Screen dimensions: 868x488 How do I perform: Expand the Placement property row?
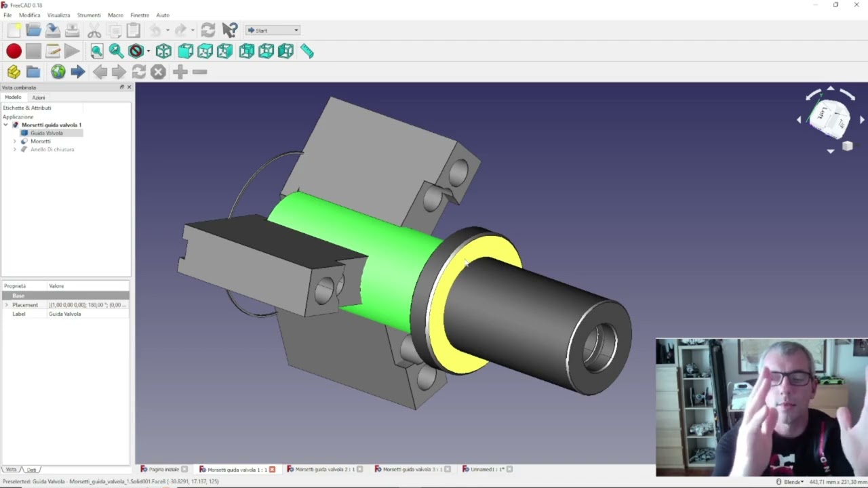(7, 305)
